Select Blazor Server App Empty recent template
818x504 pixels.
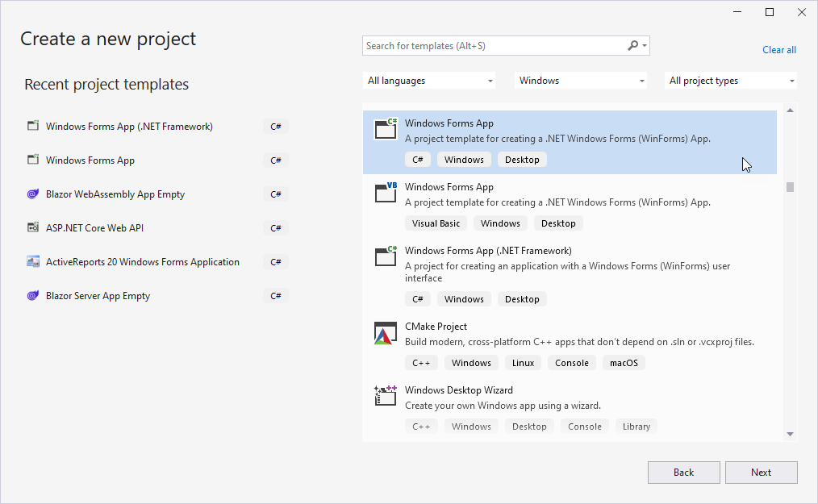click(98, 296)
